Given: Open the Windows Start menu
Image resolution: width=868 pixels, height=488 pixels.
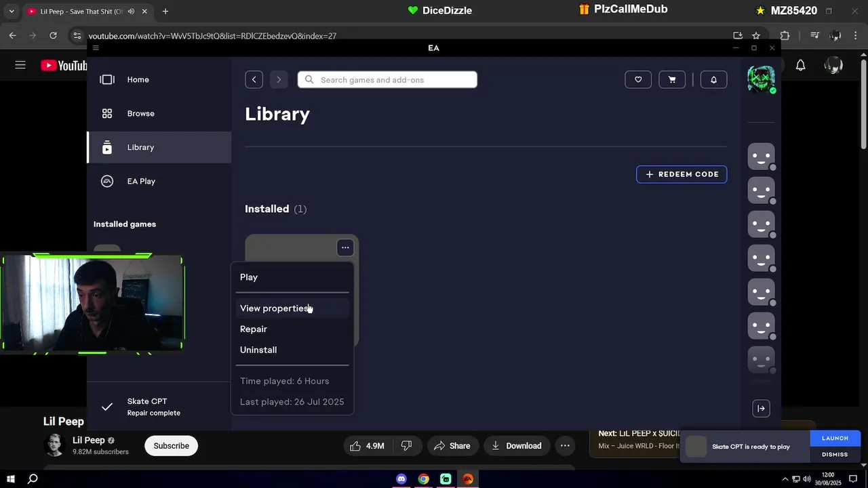Looking at the screenshot, I should [12, 479].
